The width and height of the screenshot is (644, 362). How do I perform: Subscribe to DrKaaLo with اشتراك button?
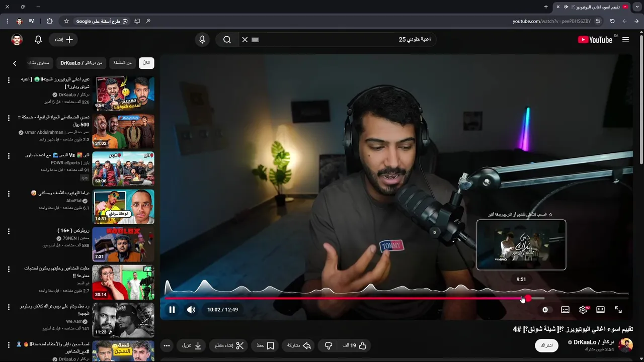coord(546,346)
